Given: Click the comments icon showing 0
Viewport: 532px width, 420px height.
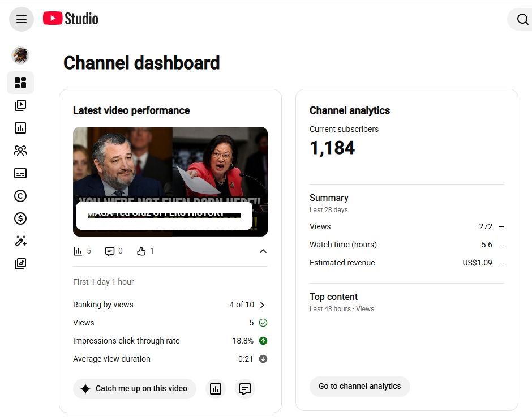Looking at the screenshot, I should (110, 251).
